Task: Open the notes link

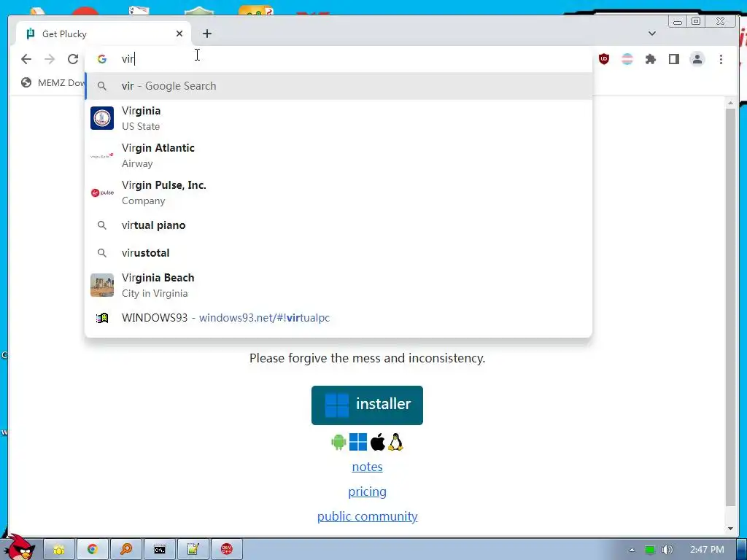Action: click(x=368, y=467)
